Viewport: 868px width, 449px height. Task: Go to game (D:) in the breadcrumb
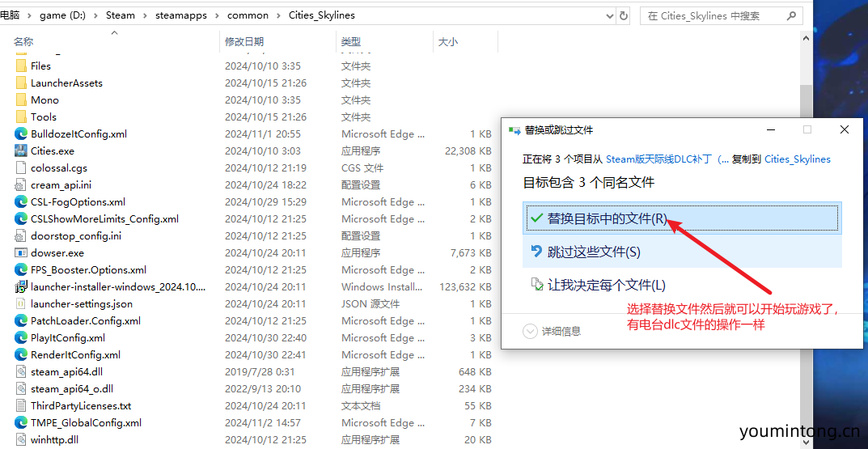[62, 15]
